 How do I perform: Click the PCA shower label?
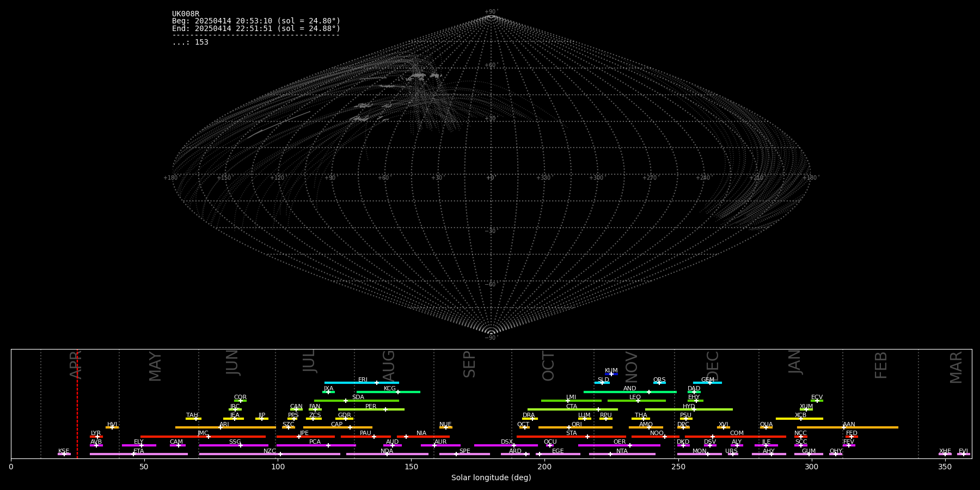click(x=315, y=442)
